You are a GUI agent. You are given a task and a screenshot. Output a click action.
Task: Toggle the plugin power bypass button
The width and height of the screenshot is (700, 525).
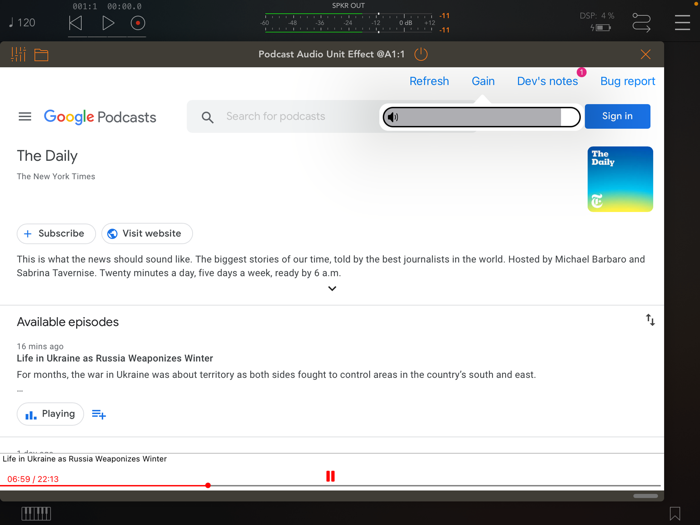(421, 54)
